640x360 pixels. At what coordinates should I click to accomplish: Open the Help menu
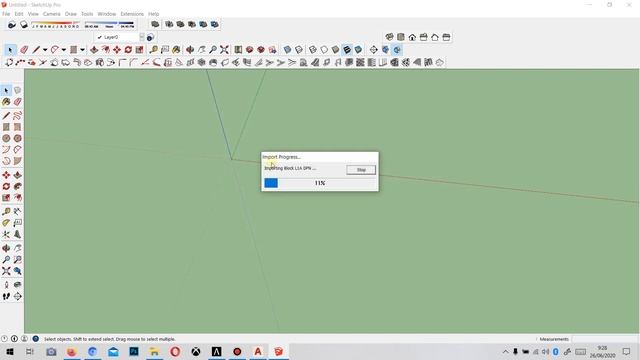[x=153, y=14]
